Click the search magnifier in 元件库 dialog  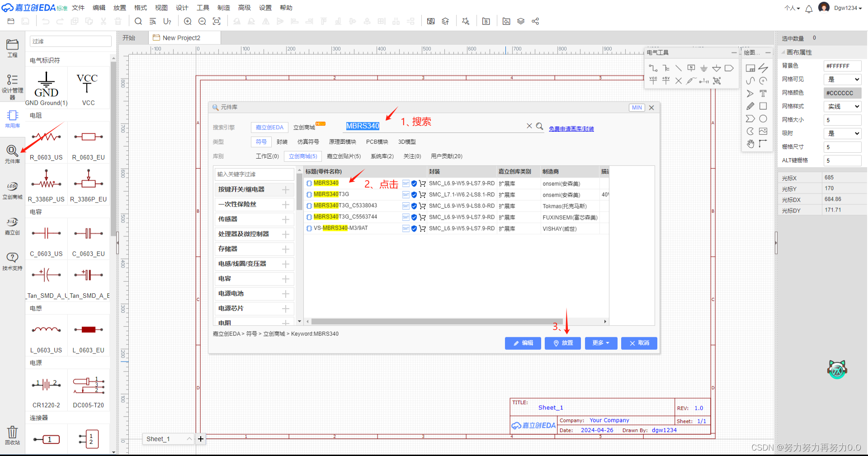pos(539,126)
